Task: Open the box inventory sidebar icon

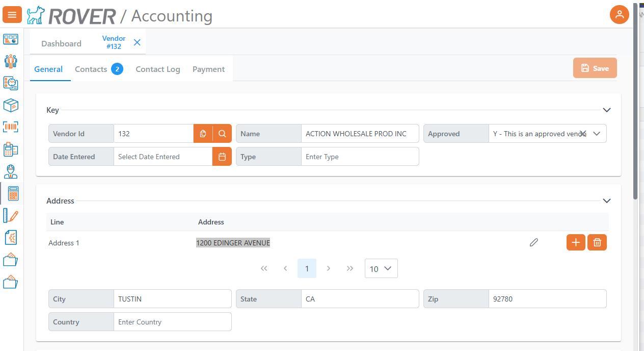Action: click(x=11, y=105)
